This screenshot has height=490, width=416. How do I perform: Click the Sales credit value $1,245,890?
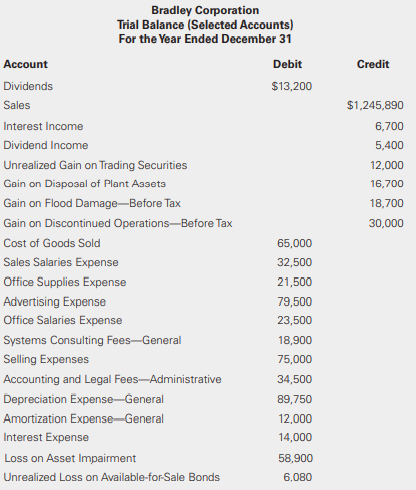coord(375,105)
